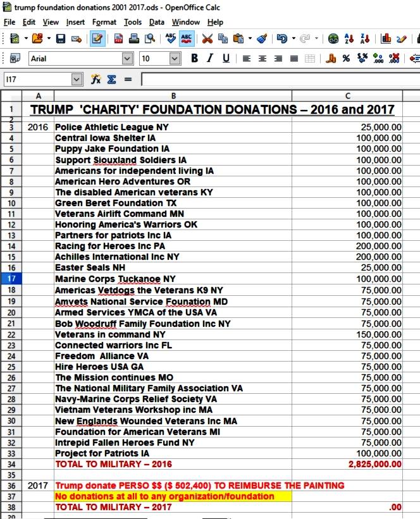Sort descending Z to A
The image size is (420, 519).
pos(365,39)
